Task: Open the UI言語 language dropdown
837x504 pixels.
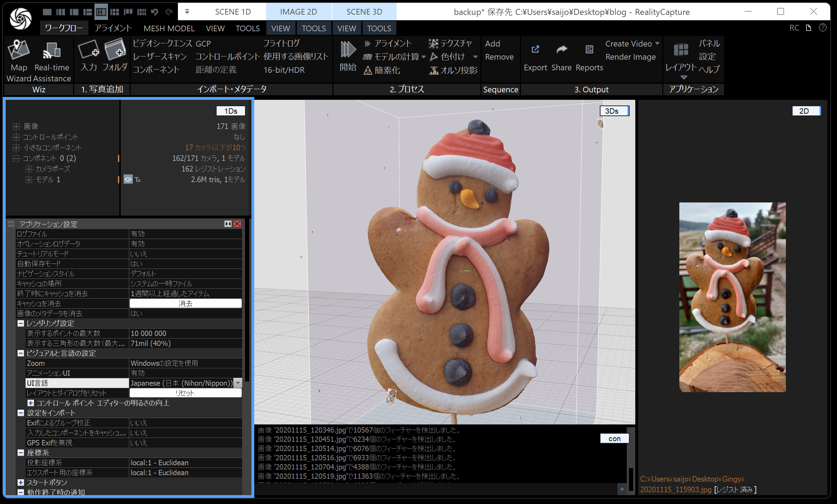Action: tap(238, 383)
